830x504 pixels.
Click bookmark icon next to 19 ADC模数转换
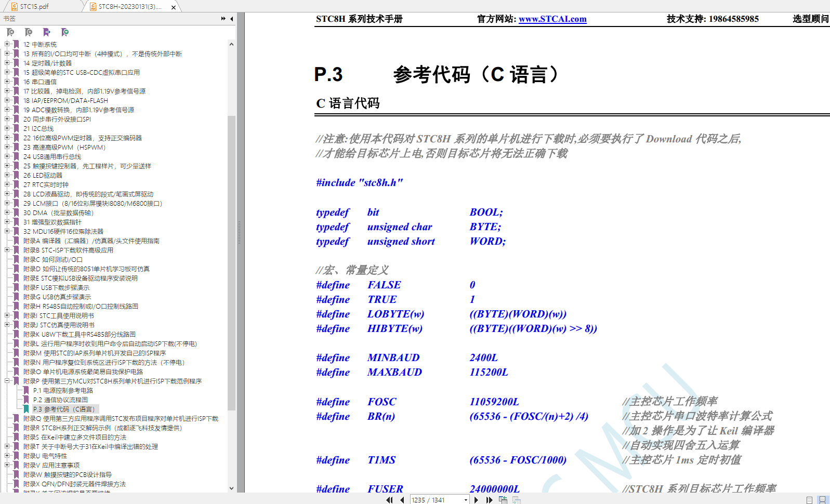tap(17, 110)
